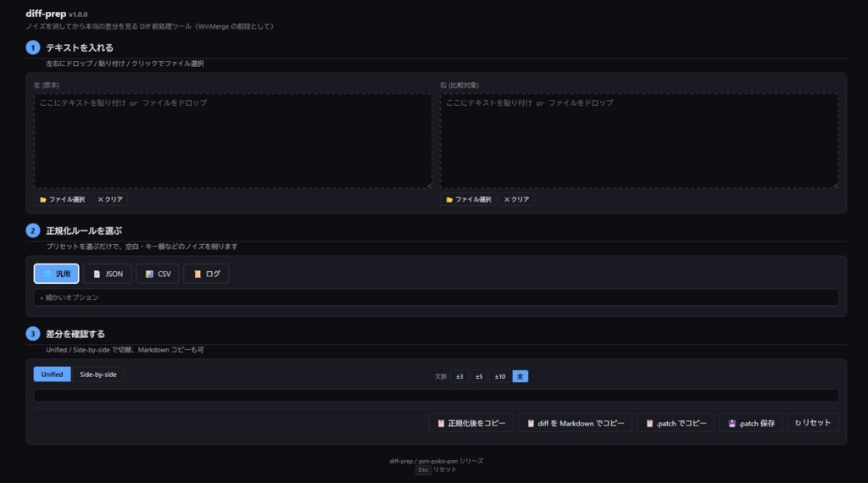The height and width of the screenshot is (483, 868).
Task: Click the v1.0.0 version label
Action: [x=78, y=14]
